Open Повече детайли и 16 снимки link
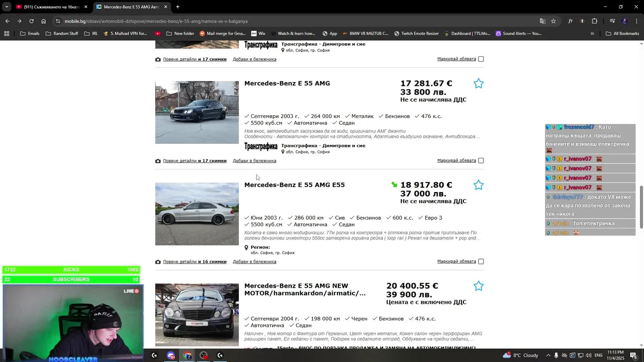This screenshot has height=362, width=644. (x=195, y=262)
